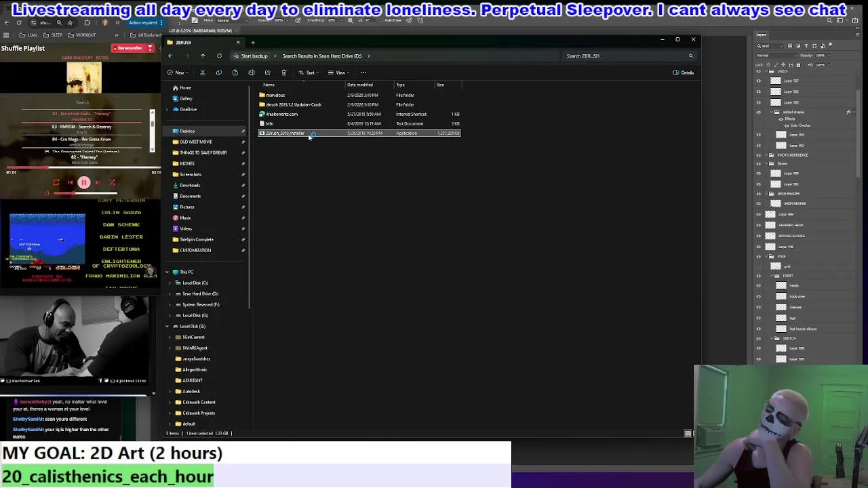Expand Local Disk (C:) tree node
The image size is (868, 488).
pyautogui.click(x=170, y=283)
